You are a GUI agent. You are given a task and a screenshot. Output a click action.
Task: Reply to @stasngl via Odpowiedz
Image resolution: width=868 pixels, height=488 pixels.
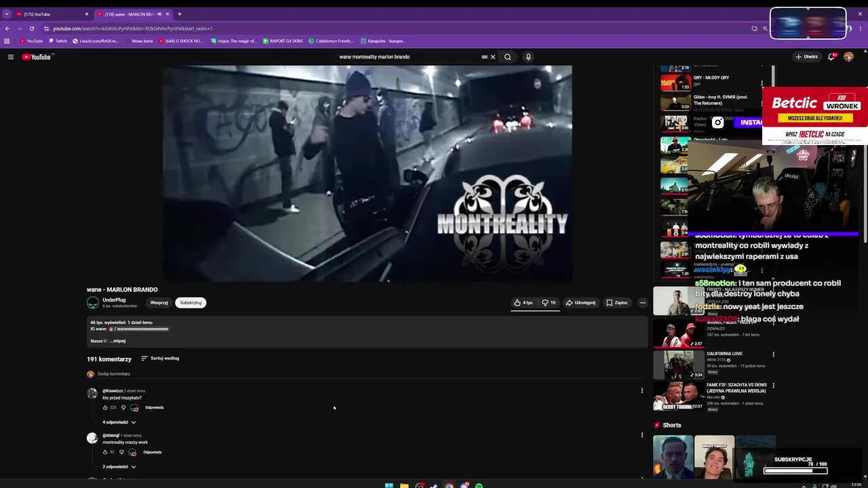[x=153, y=452]
